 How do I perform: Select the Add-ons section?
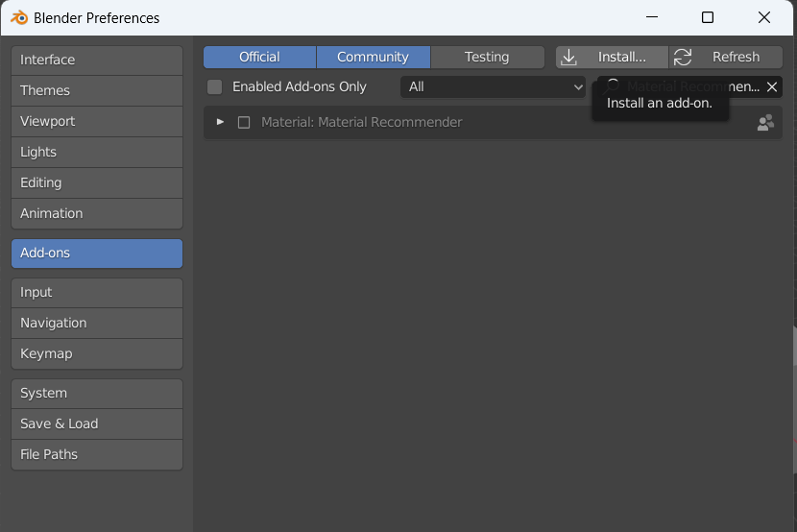[97, 254]
